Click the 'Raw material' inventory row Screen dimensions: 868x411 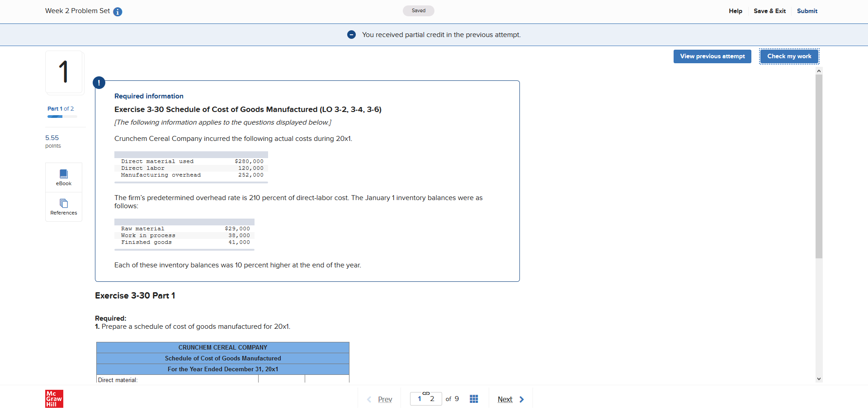tap(184, 229)
